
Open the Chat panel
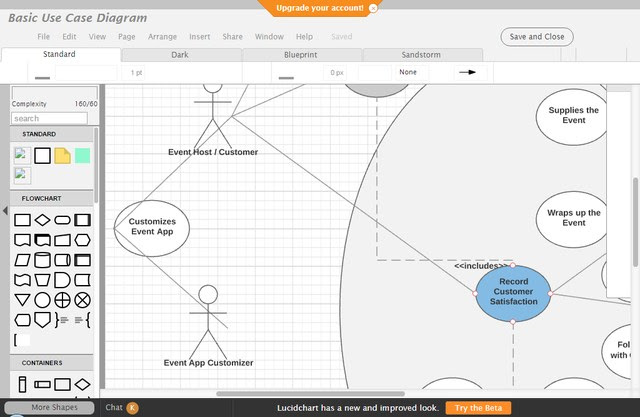point(114,407)
